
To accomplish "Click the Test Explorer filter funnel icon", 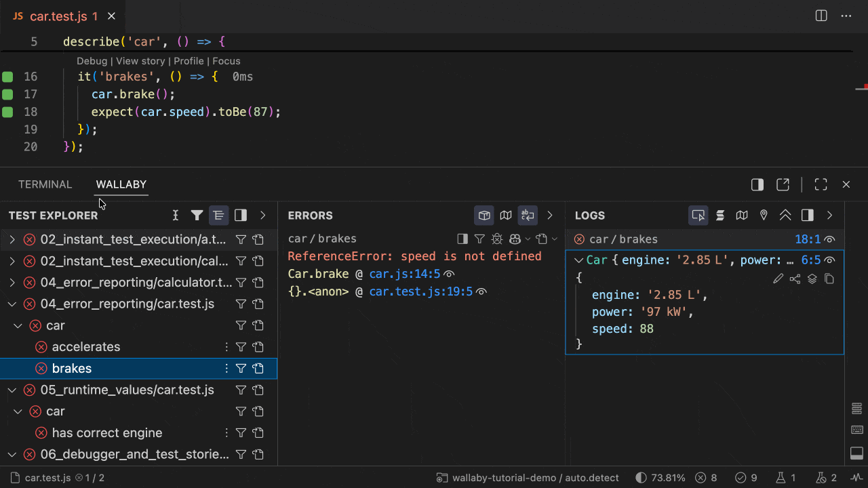I will tap(197, 216).
